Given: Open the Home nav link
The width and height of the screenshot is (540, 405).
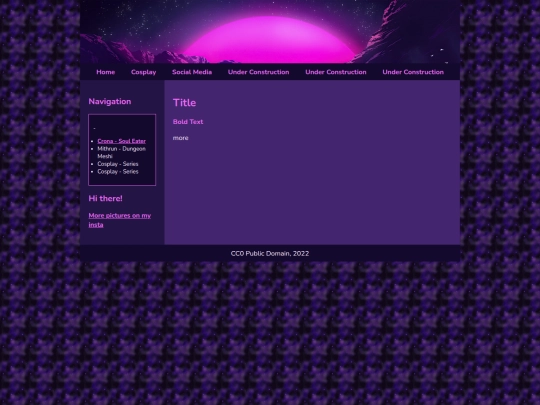Looking at the screenshot, I should pyautogui.click(x=105, y=72).
